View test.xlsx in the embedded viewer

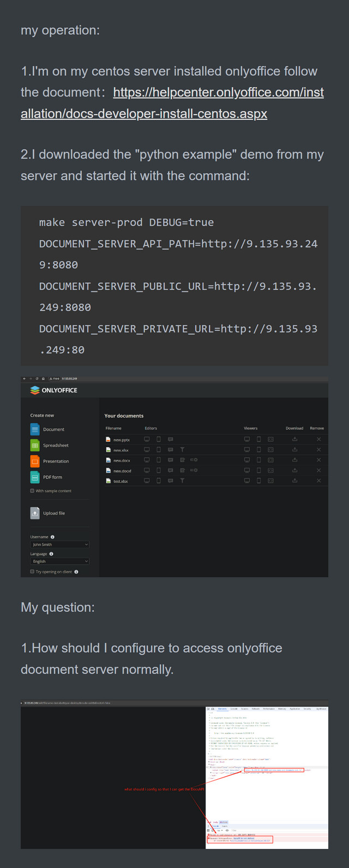click(270, 481)
